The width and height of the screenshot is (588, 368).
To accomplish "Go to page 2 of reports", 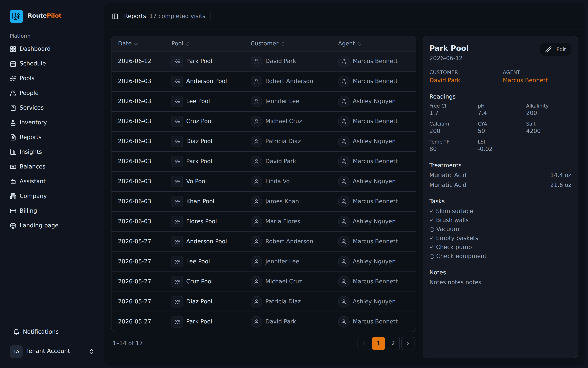I will coord(393,343).
